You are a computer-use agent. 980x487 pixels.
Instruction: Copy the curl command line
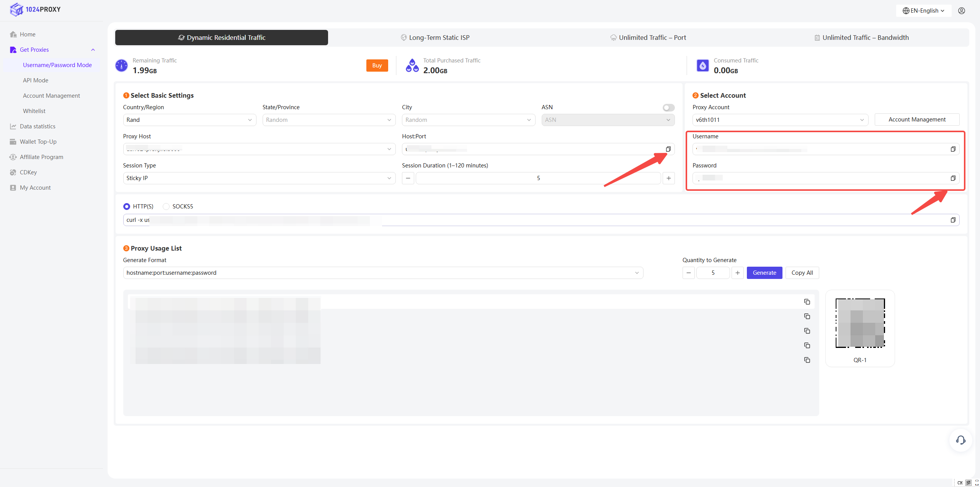pos(953,220)
